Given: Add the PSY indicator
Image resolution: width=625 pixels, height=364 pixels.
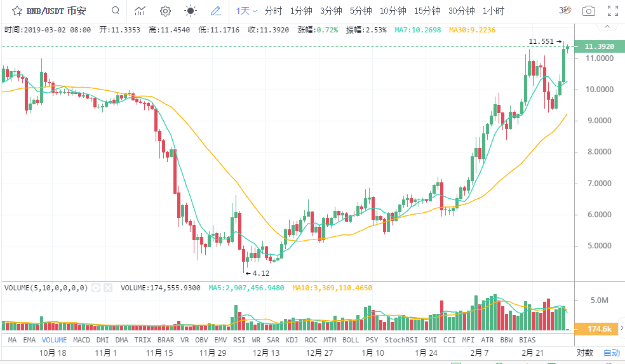Looking at the screenshot, I should point(372,340).
